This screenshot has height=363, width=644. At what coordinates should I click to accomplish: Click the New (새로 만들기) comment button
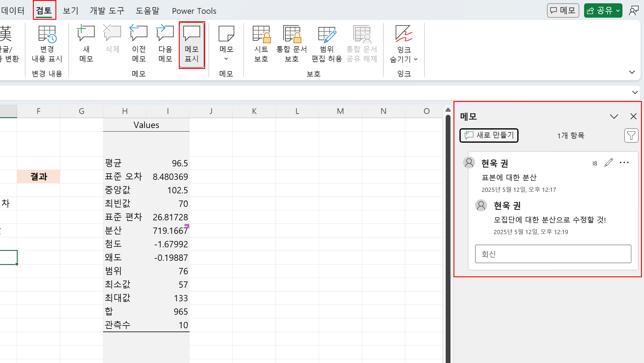pyautogui.click(x=489, y=135)
